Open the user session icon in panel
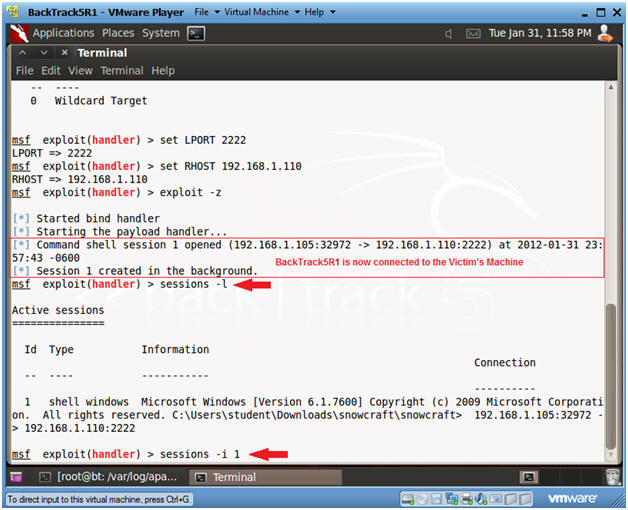 605,33
